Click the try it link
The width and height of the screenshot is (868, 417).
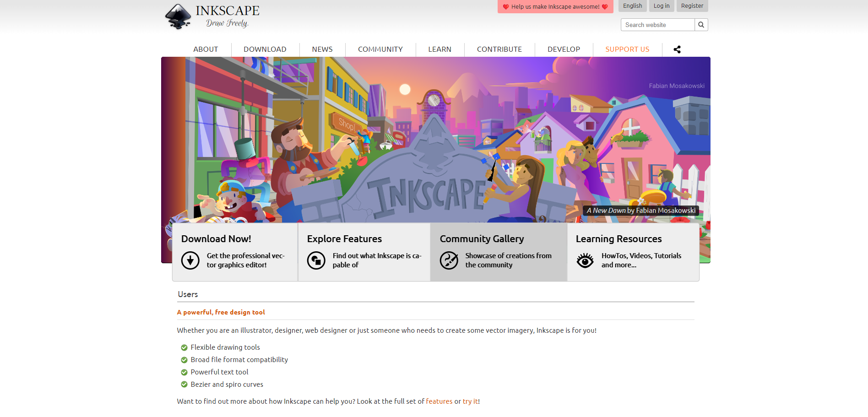pyautogui.click(x=470, y=401)
